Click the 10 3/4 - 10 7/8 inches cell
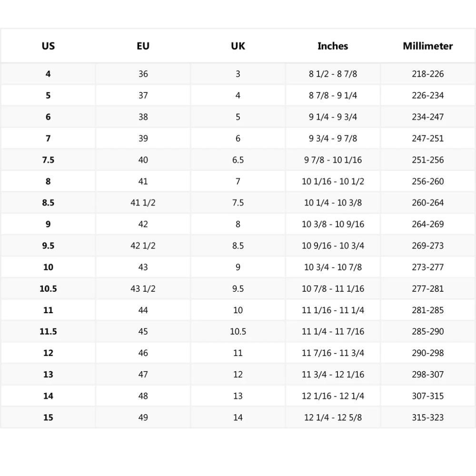 [333, 267]
